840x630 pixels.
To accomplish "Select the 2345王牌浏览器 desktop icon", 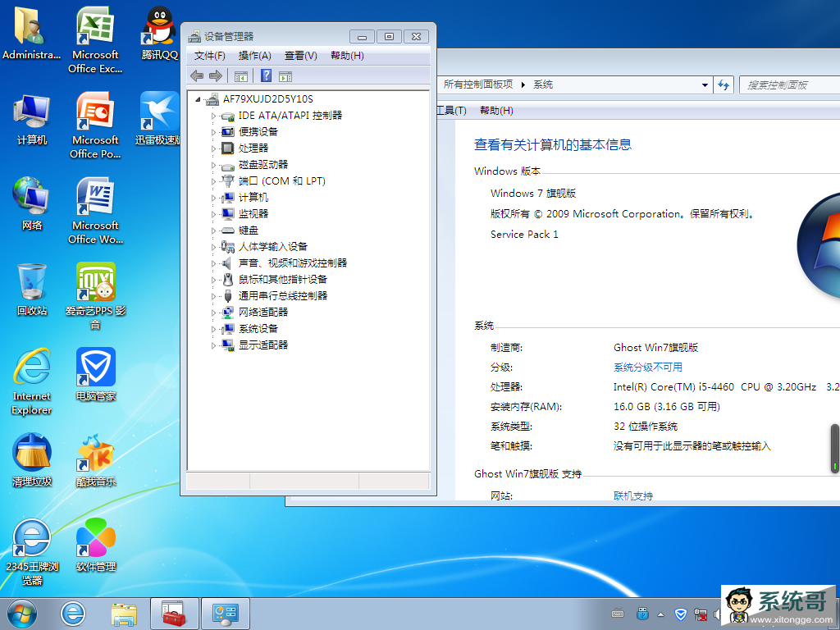I will [32, 538].
